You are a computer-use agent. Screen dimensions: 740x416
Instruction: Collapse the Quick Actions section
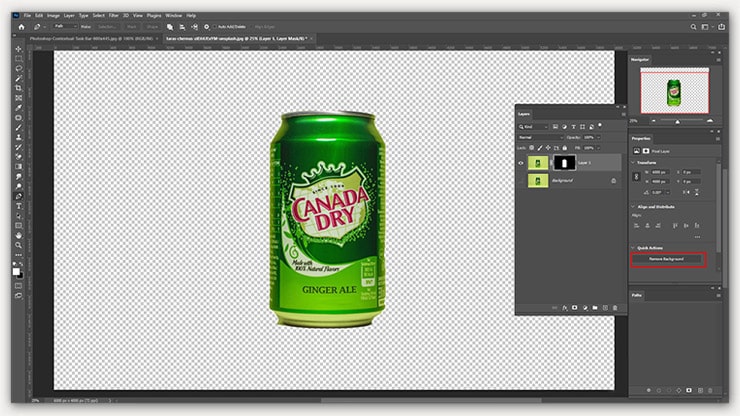tap(632, 247)
